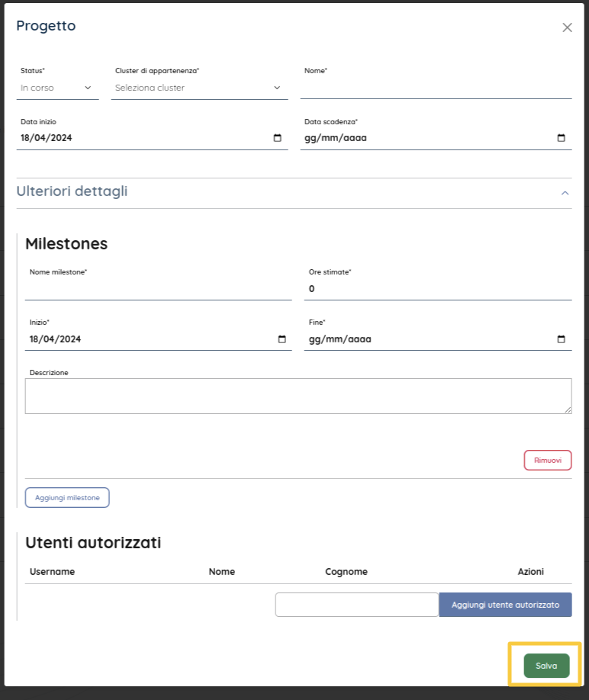Click the Salva button
The width and height of the screenshot is (589, 700).
(546, 666)
